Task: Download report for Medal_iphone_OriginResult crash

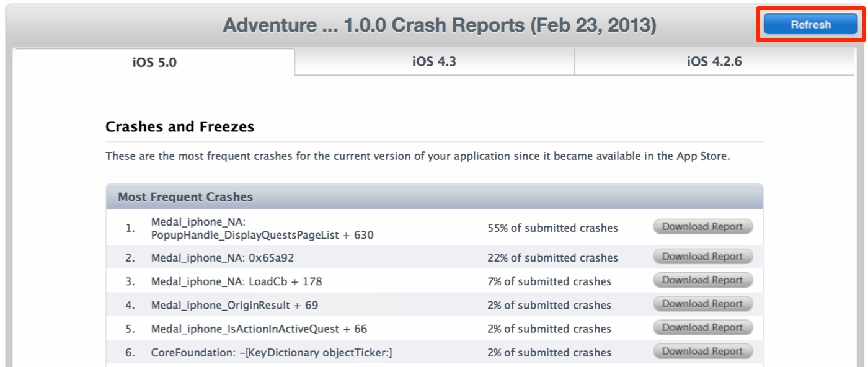Action: tap(702, 304)
